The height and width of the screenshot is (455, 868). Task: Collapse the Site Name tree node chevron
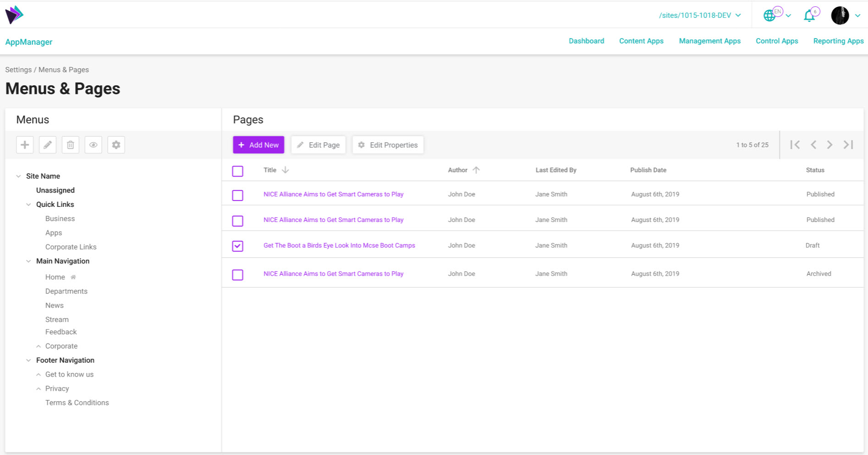click(x=18, y=176)
